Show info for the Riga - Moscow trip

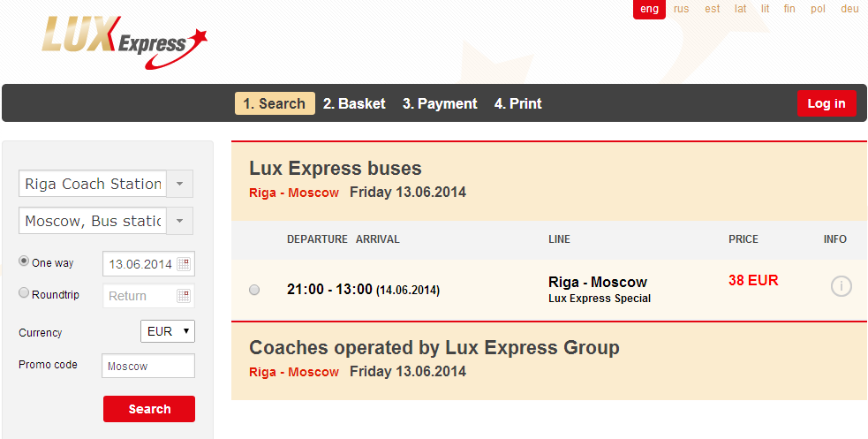[x=841, y=286]
